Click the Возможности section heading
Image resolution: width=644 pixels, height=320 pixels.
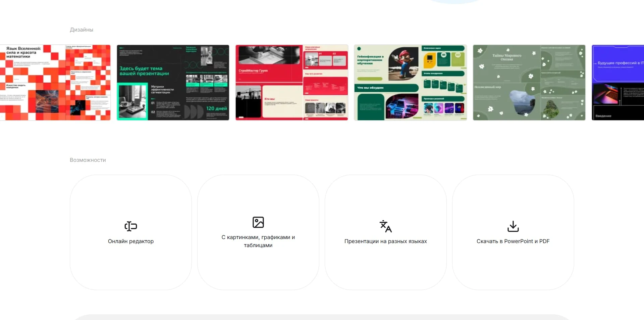pyautogui.click(x=88, y=160)
